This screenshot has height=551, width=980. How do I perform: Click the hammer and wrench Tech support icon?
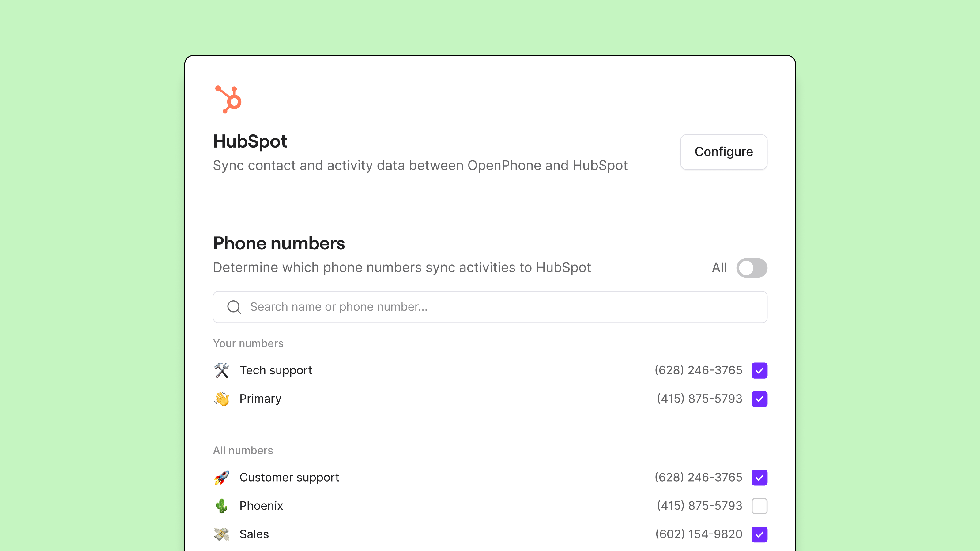coord(221,370)
